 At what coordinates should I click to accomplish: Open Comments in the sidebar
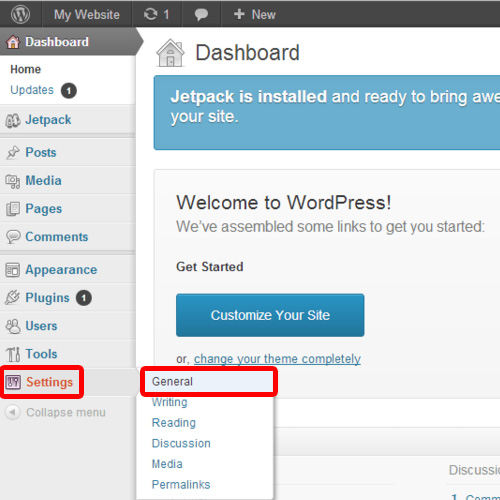coord(57,237)
